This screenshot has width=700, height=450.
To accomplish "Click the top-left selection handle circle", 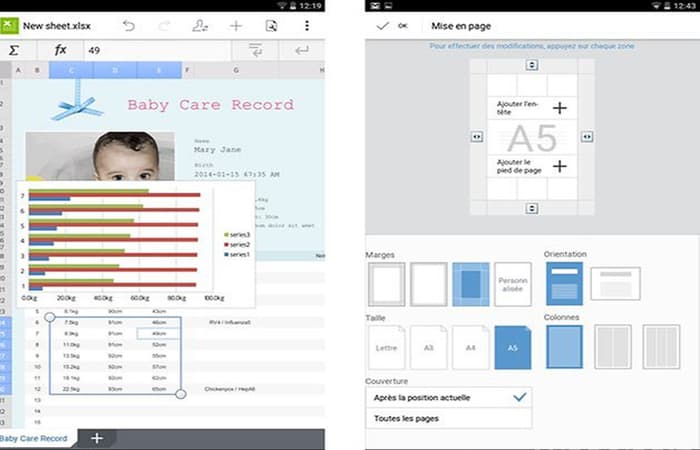I will pyautogui.click(x=50, y=317).
